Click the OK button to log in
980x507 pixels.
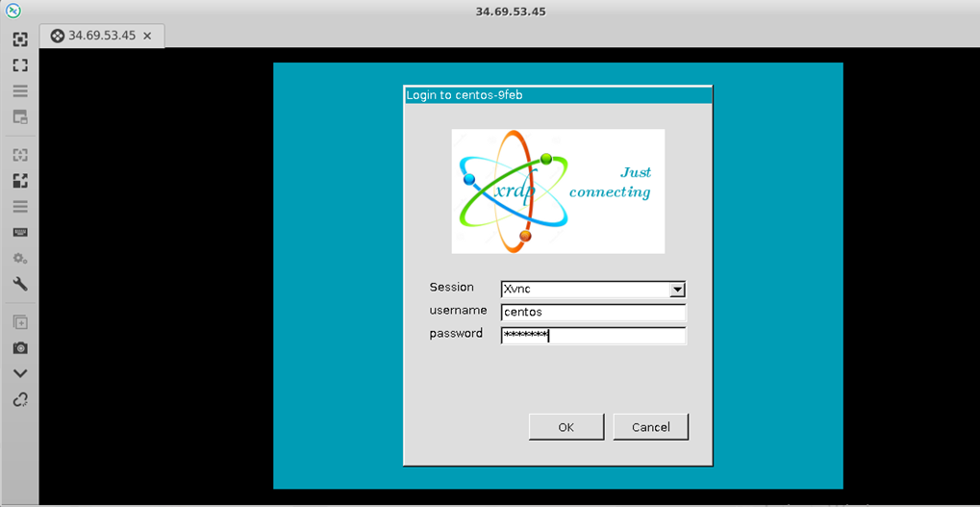click(x=566, y=427)
